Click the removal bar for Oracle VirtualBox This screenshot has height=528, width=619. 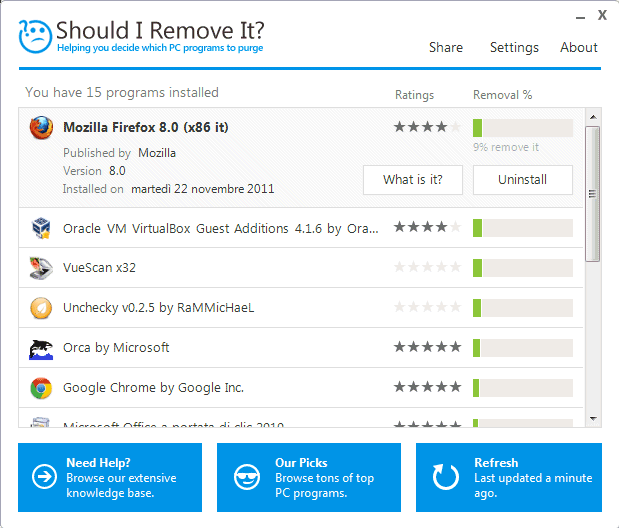tap(523, 228)
